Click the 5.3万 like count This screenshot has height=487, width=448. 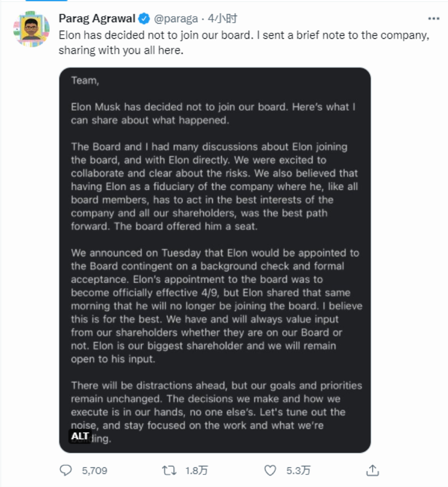tap(298, 470)
